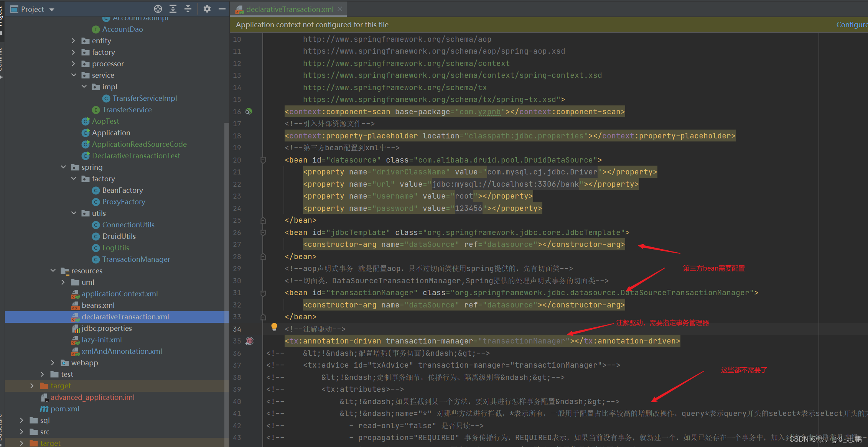The image size is (868, 447).
Task: Click the yellow intention lightbulb on line 34
Action: (274, 327)
